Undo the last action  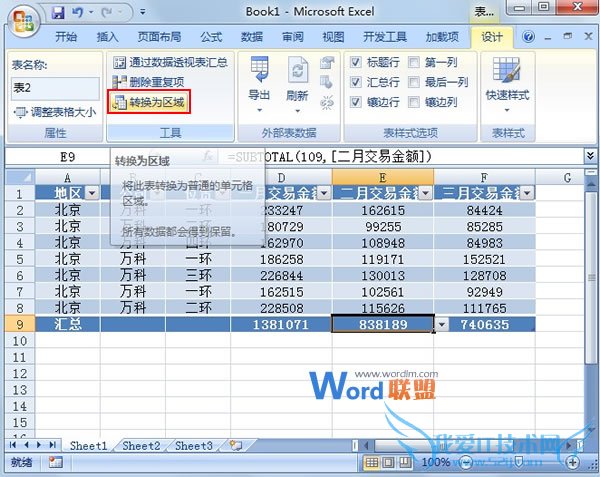point(77,13)
